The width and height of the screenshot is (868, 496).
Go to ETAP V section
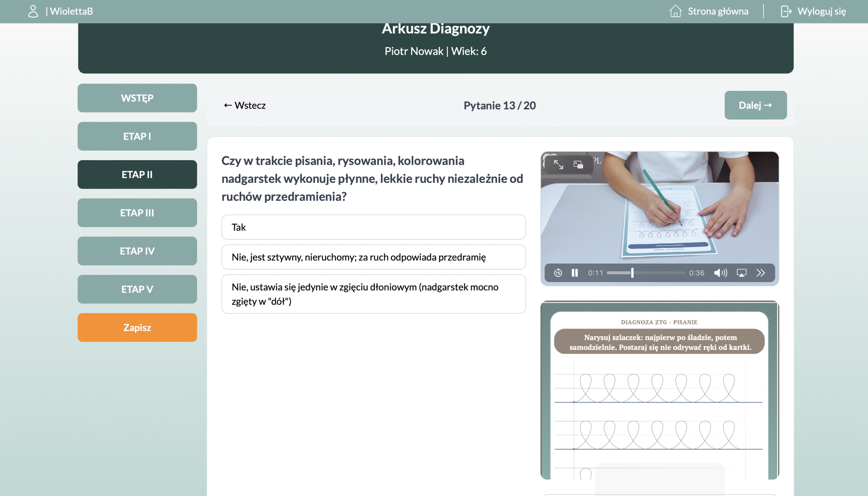[137, 289]
